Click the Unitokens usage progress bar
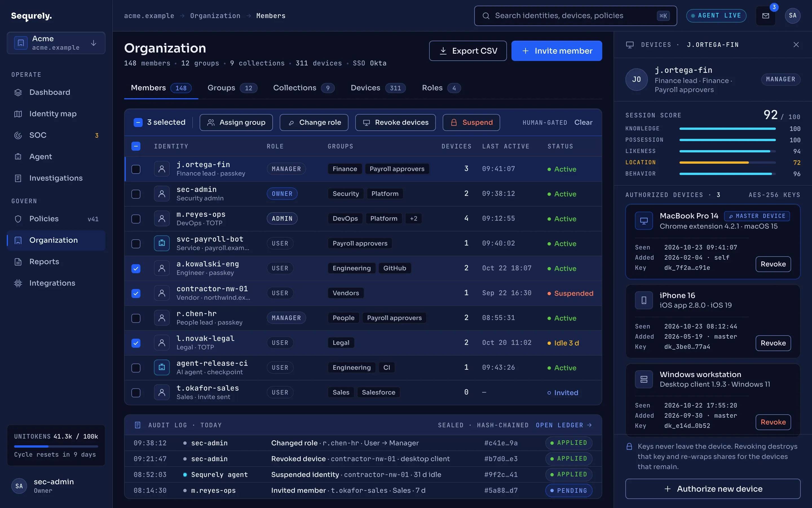The image size is (812, 508). [x=56, y=446]
